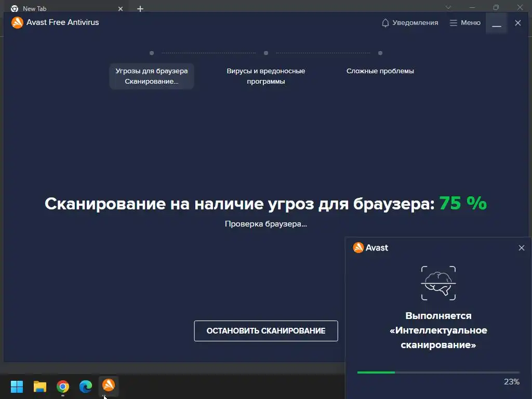Close the Avast popup notification

522,248
